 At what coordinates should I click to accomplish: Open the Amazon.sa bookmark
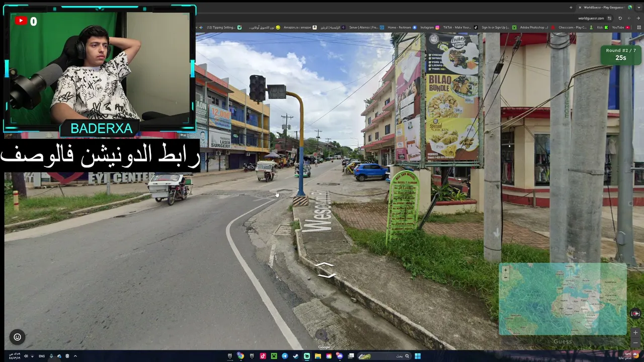(300, 28)
